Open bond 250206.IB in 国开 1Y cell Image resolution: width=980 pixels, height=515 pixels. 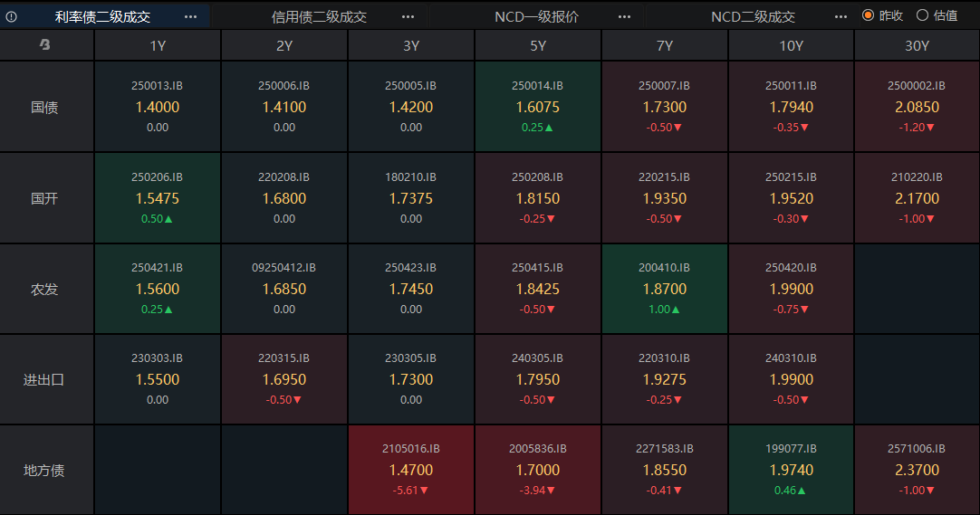coord(158,198)
